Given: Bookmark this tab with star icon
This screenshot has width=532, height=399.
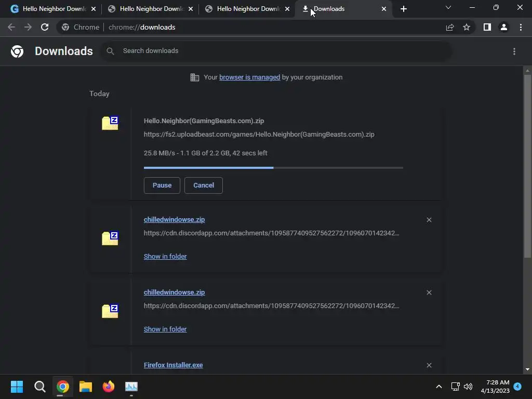Looking at the screenshot, I should point(467,27).
